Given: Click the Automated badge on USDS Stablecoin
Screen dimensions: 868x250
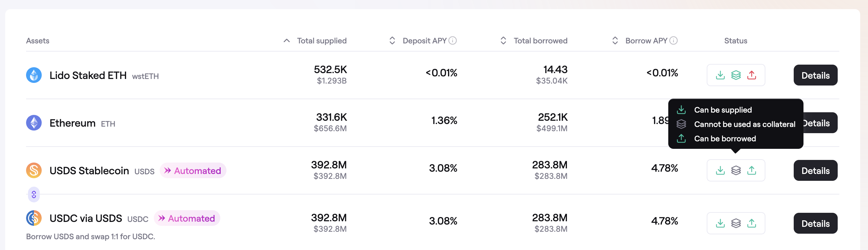Looking at the screenshot, I should [x=193, y=171].
